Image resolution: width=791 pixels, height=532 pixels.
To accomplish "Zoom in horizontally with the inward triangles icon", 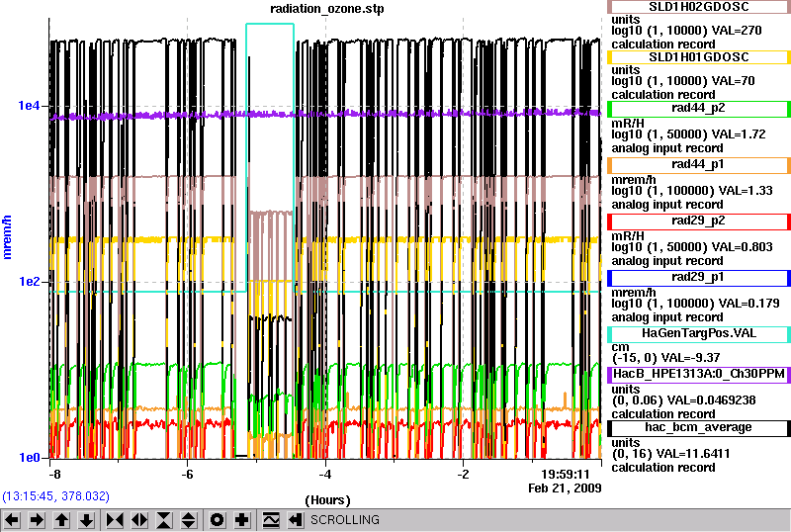I will click(x=115, y=520).
